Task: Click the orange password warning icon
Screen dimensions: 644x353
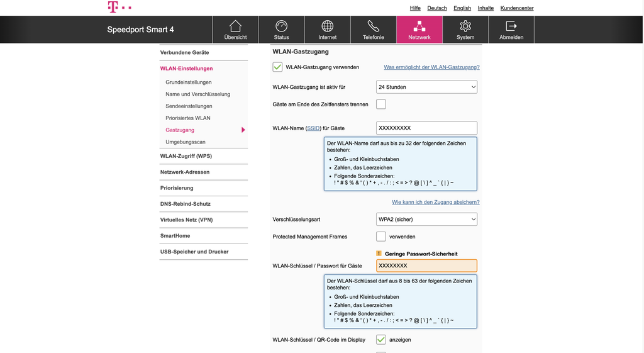Action: [x=379, y=254]
